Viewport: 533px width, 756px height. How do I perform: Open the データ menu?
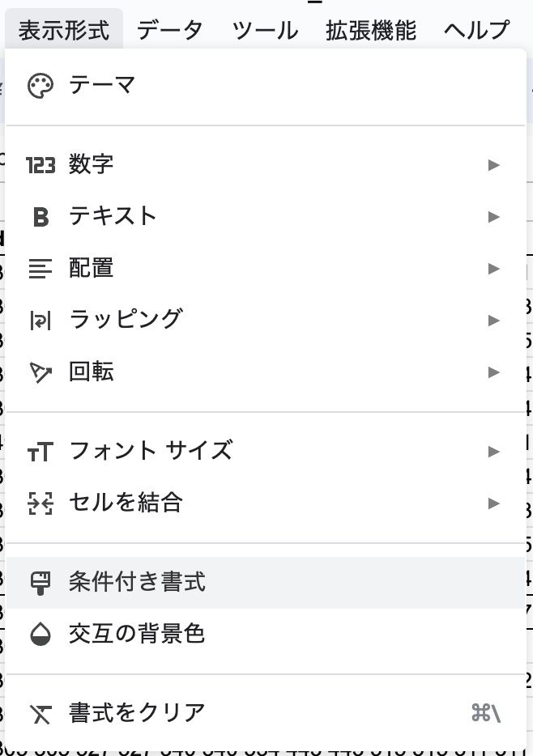coord(169,31)
